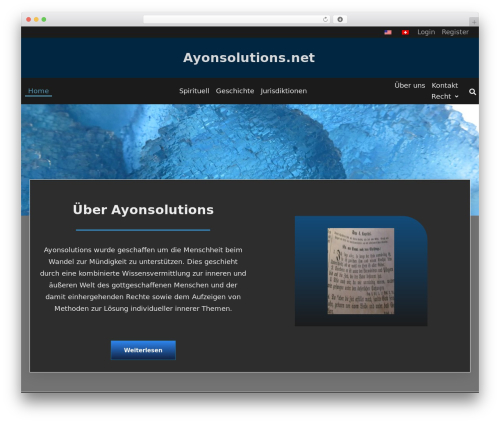The image size is (500, 423).
Task: Click the yellow minimize window dot
Action: tap(36, 20)
